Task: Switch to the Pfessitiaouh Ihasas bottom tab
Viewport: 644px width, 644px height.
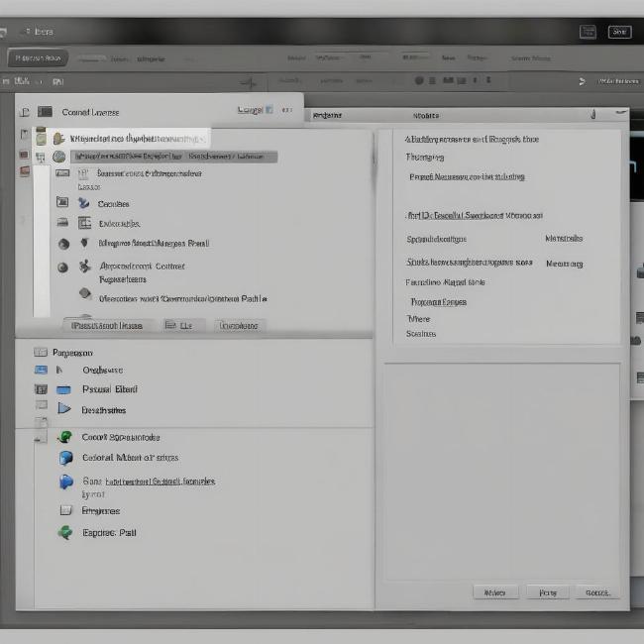Action: [x=107, y=325]
